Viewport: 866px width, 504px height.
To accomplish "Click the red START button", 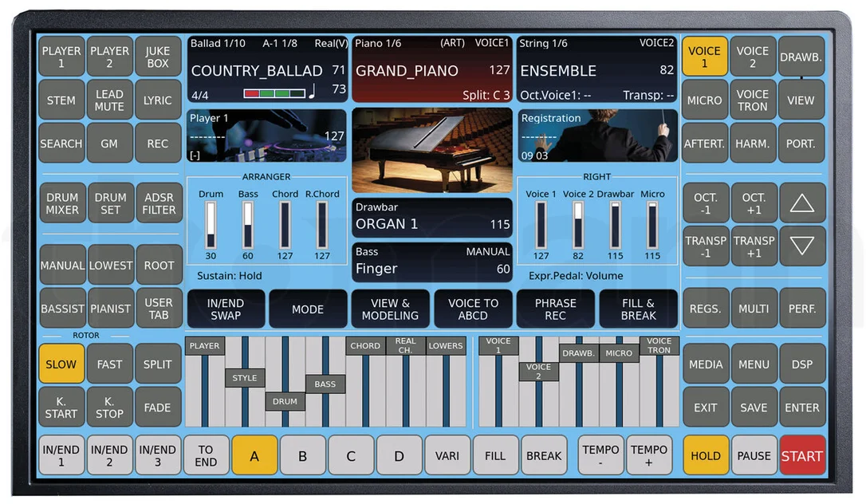I will coord(802,455).
